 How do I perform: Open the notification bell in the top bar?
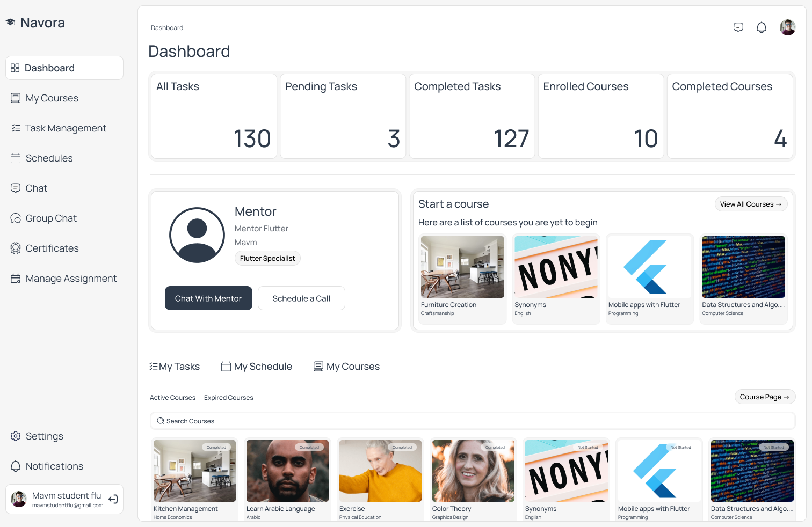click(x=762, y=27)
